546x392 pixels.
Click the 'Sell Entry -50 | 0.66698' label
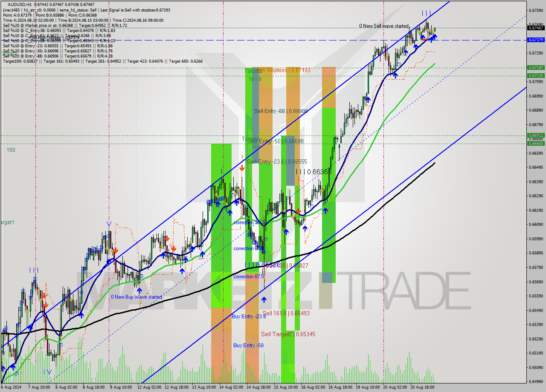click(x=276, y=141)
